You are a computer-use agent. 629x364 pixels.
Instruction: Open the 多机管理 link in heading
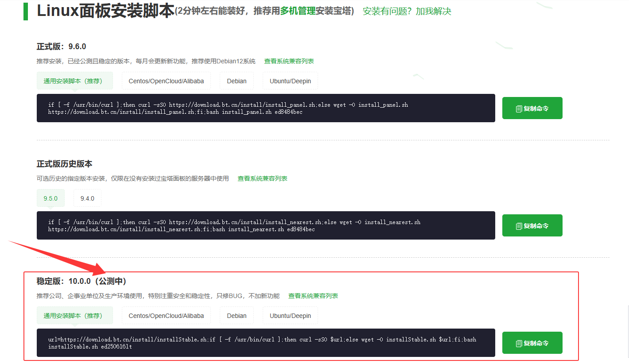298,11
